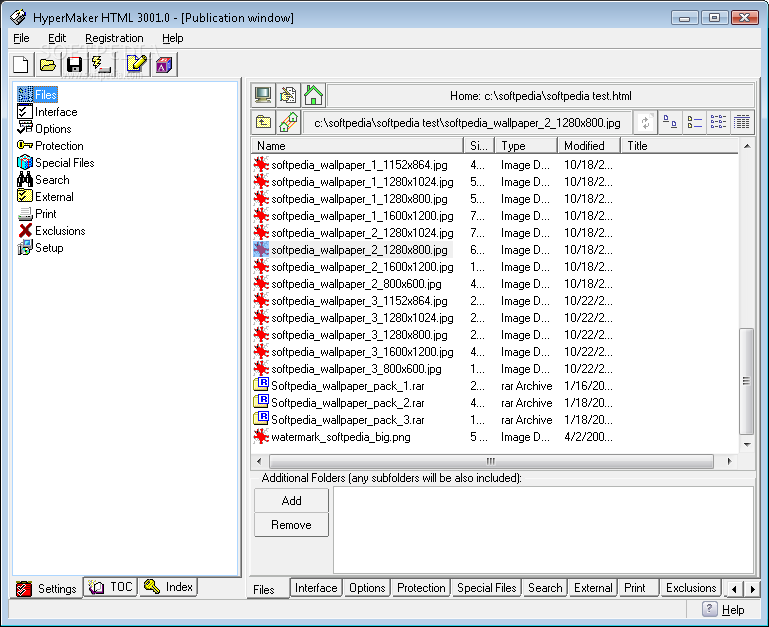Open the Exclusions bottom tab
The width and height of the screenshot is (769, 627).
[691, 588]
